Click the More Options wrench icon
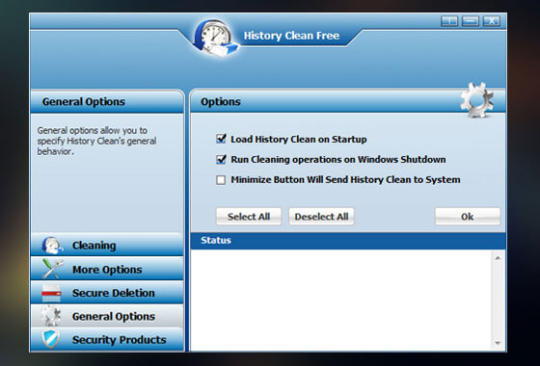 tap(52, 269)
